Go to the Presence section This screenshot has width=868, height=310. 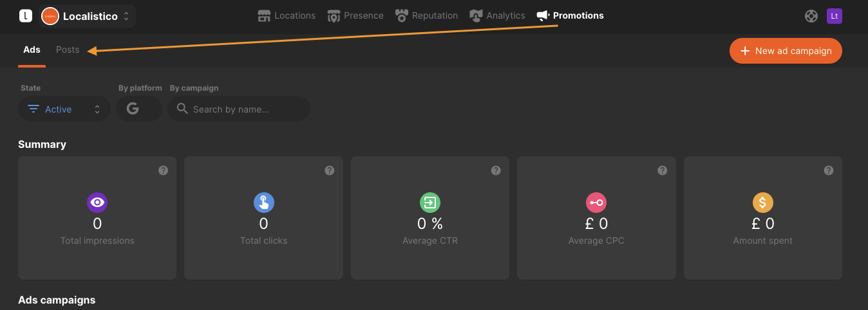[355, 15]
